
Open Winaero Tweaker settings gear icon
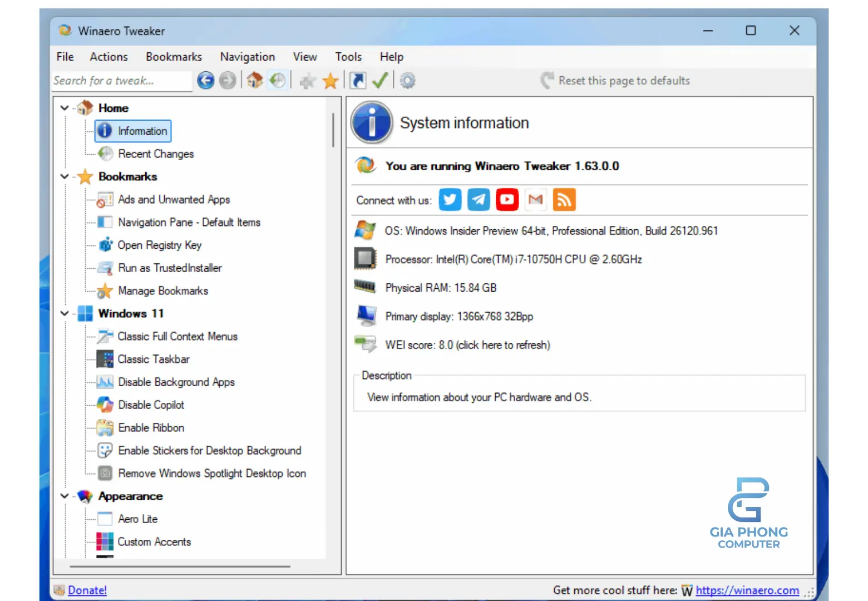coord(407,80)
